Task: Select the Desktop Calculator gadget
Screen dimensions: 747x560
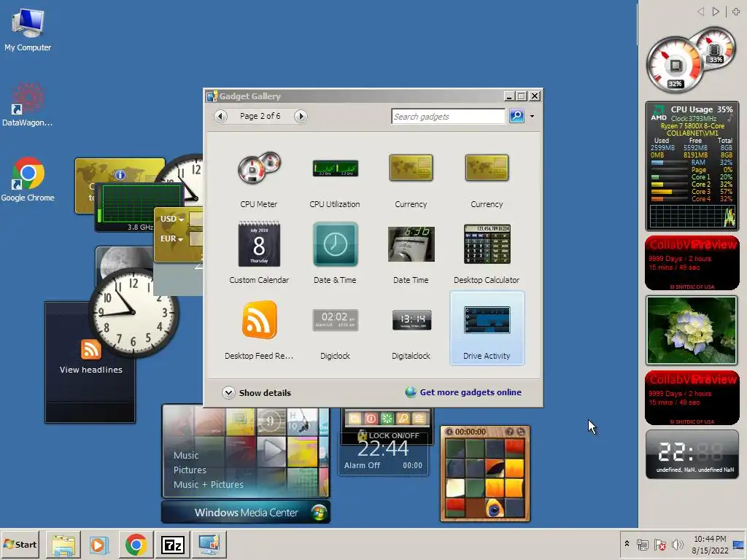Action: click(x=487, y=254)
